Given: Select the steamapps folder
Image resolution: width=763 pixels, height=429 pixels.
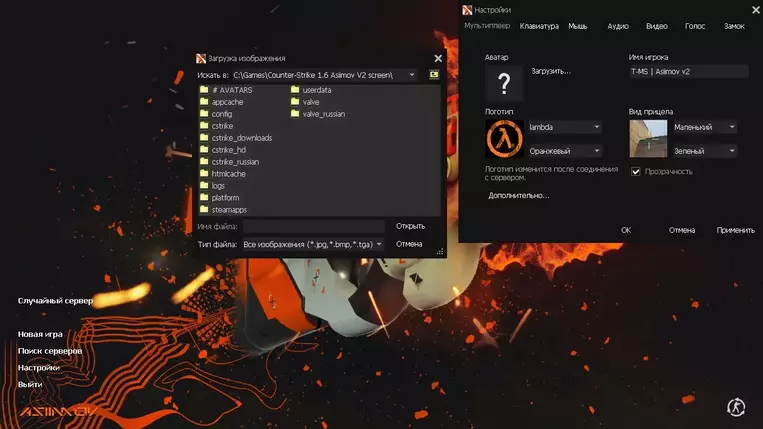Looking at the screenshot, I should pyautogui.click(x=223, y=210).
